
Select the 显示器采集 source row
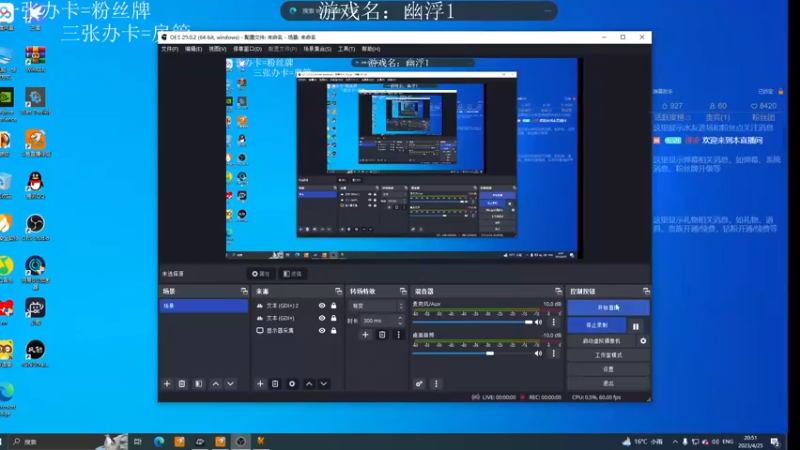(x=297, y=331)
